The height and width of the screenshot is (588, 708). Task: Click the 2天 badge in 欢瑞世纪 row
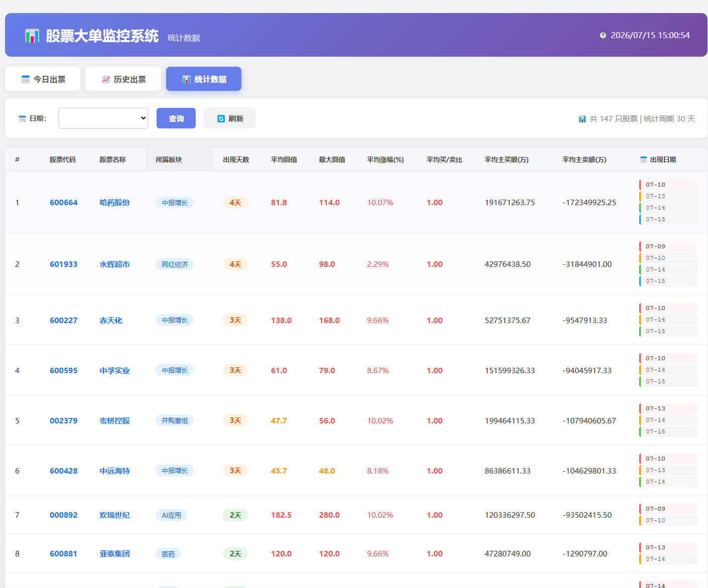coord(235,515)
